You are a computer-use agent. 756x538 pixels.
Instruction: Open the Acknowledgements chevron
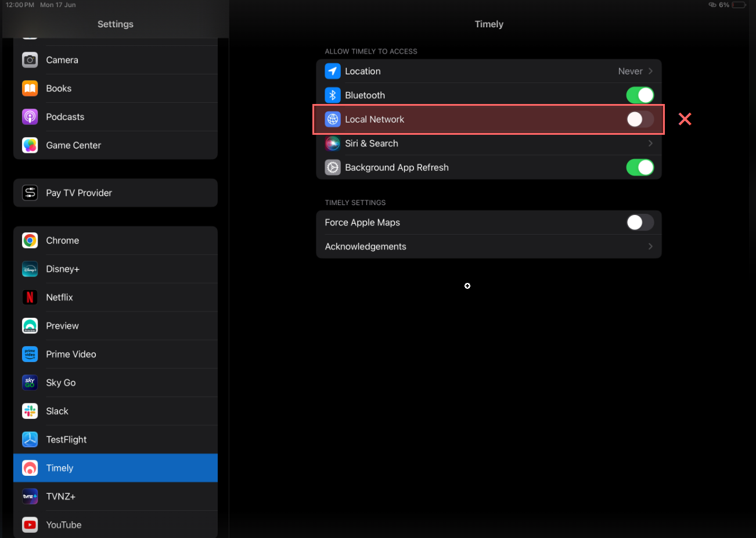coord(650,247)
